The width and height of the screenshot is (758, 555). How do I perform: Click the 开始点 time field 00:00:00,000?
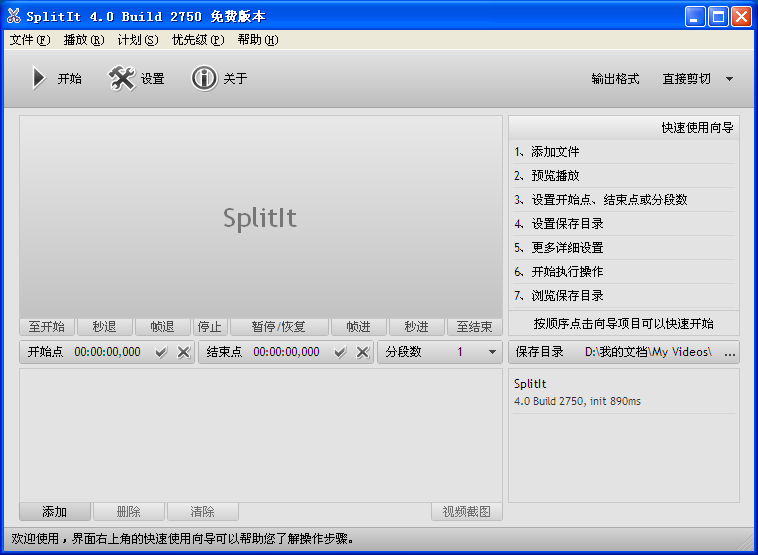[107, 352]
